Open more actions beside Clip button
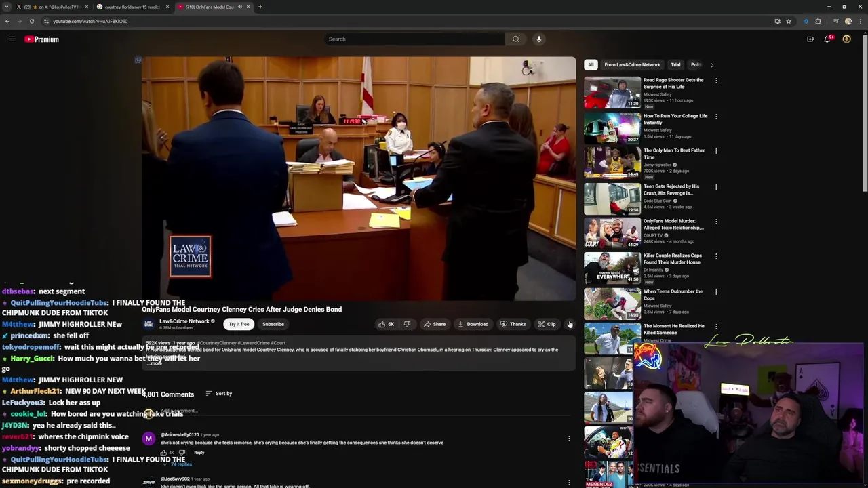 point(570,324)
